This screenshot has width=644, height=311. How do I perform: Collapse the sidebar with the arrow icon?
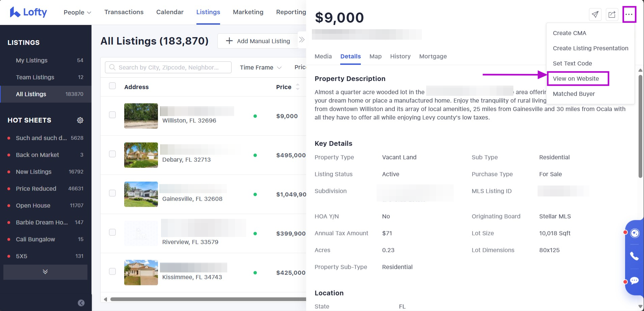tap(81, 303)
